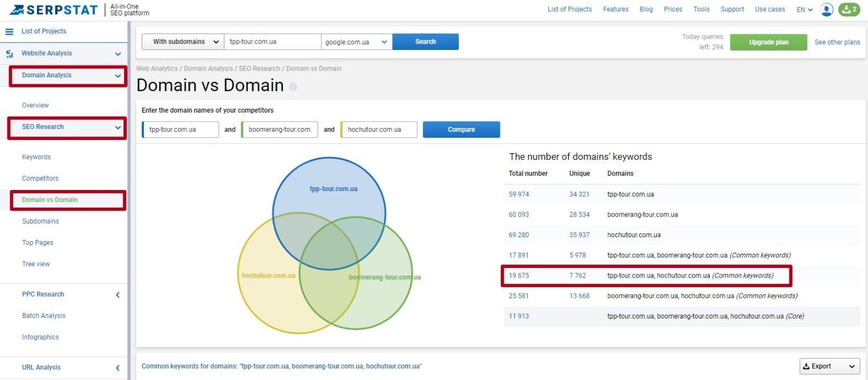Click unique count 34 321
The width and height of the screenshot is (868, 380).
(x=579, y=195)
